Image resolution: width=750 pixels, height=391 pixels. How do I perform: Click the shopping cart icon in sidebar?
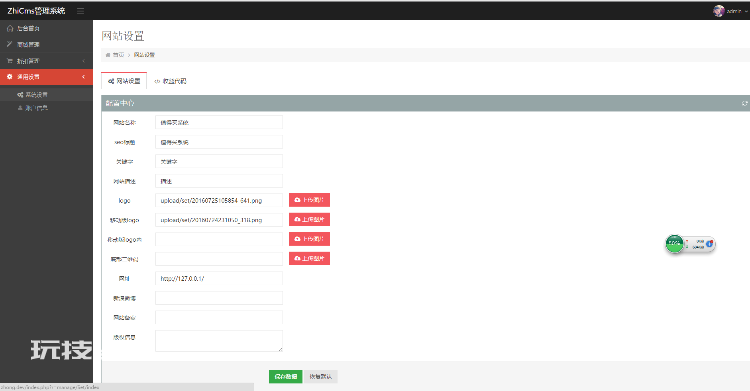coord(10,61)
